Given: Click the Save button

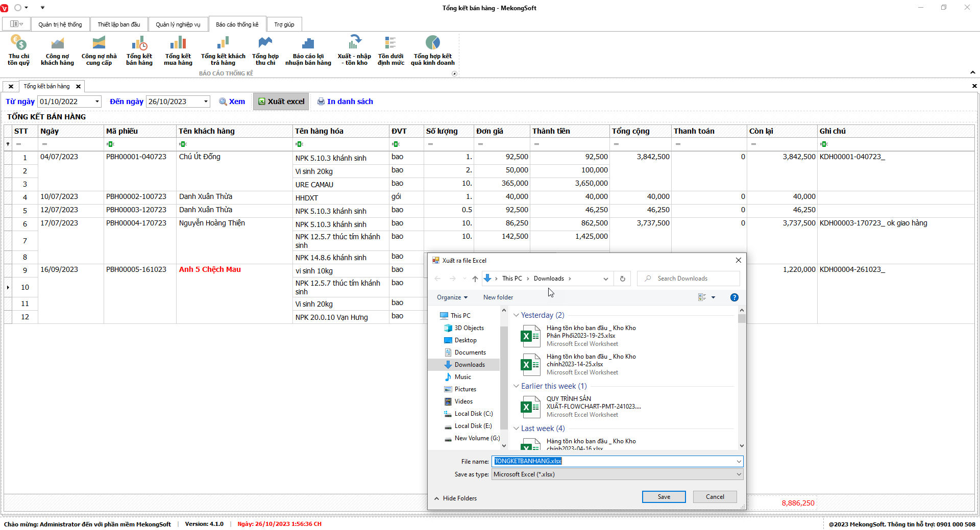Looking at the screenshot, I should (664, 497).
